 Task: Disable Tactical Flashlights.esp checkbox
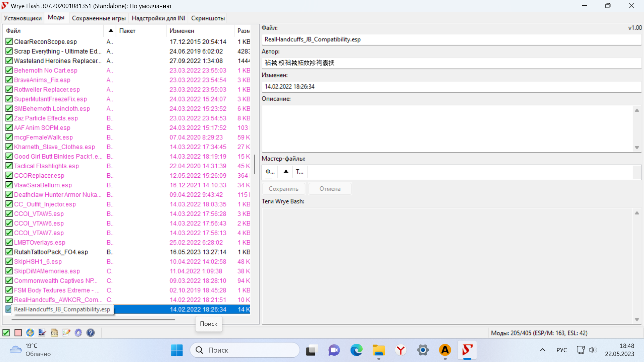click(x=9, y=166)
